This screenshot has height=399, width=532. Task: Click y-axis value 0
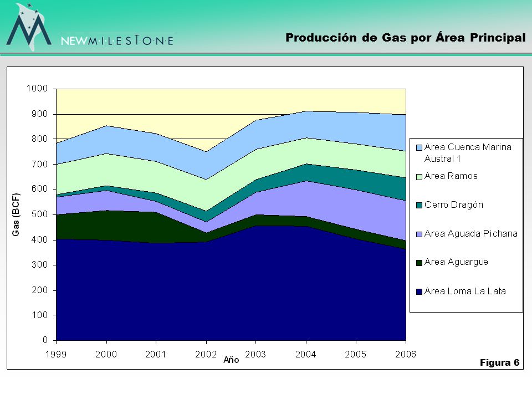click(x=45, y=340)
